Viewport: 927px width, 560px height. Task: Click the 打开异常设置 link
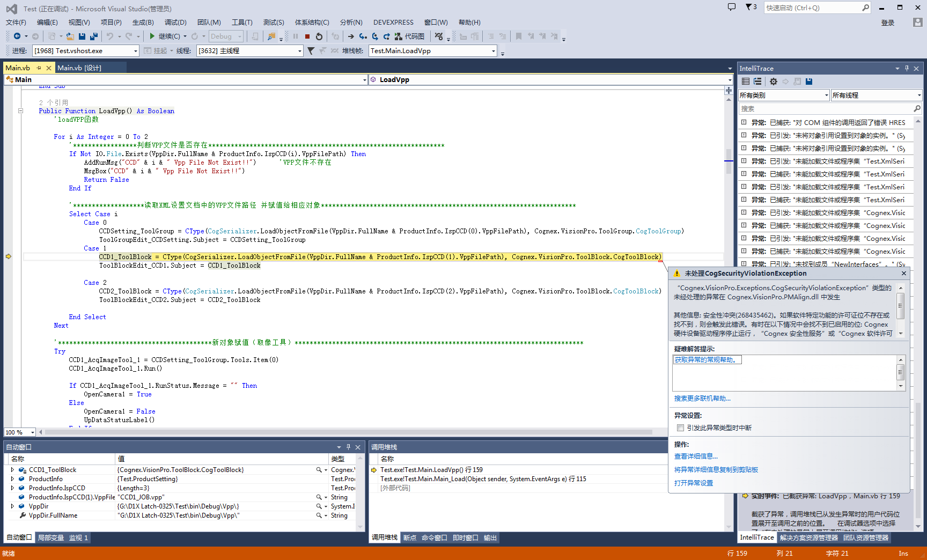(694, 483)
